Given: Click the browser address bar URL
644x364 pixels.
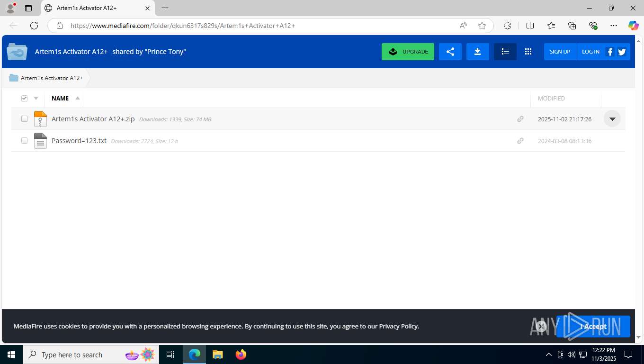Looking at the screenshot, I should [183, 26].
